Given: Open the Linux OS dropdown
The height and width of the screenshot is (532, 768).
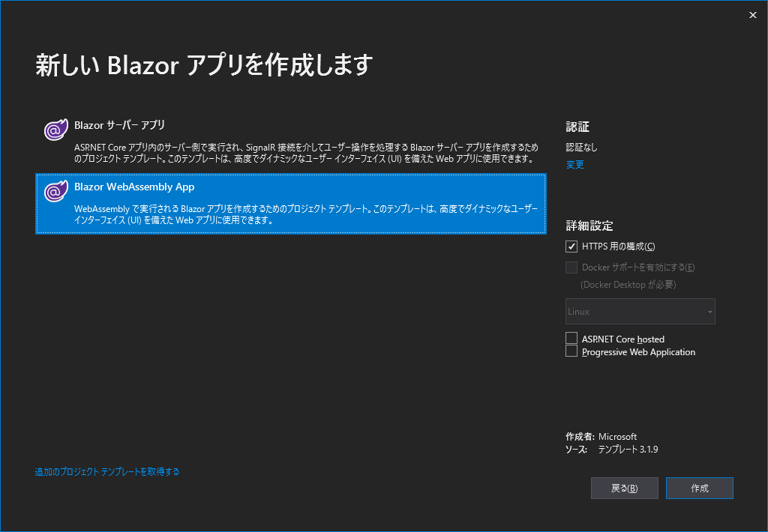Looking at the screenshot, I should (x=640, y=311).
